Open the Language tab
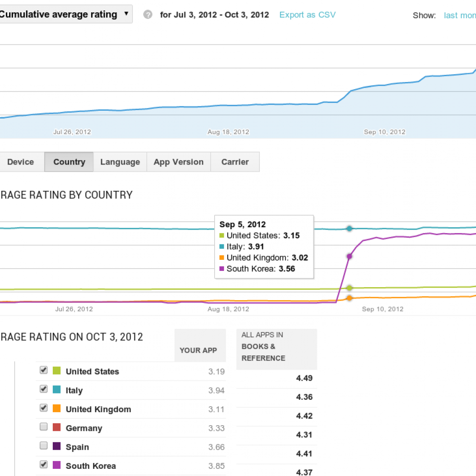 point(120,162)
